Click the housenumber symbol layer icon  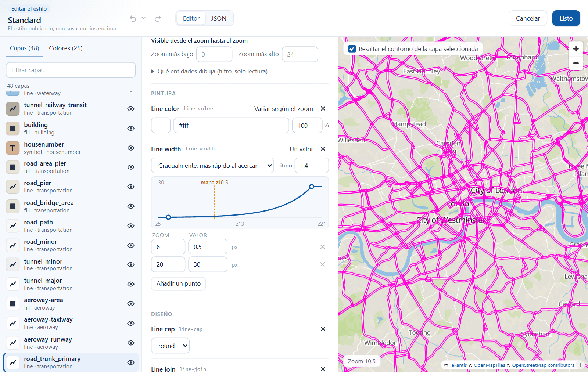(x=13, y=148)
